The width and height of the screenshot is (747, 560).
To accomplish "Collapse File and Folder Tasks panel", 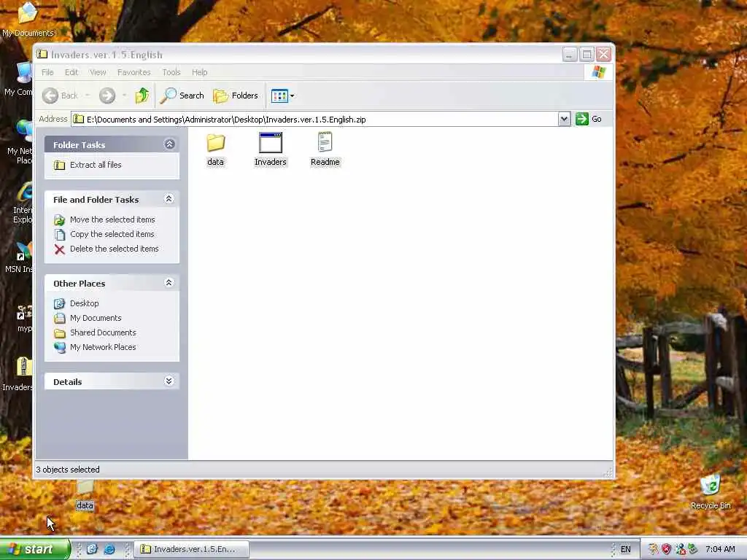I will [169, 199].
